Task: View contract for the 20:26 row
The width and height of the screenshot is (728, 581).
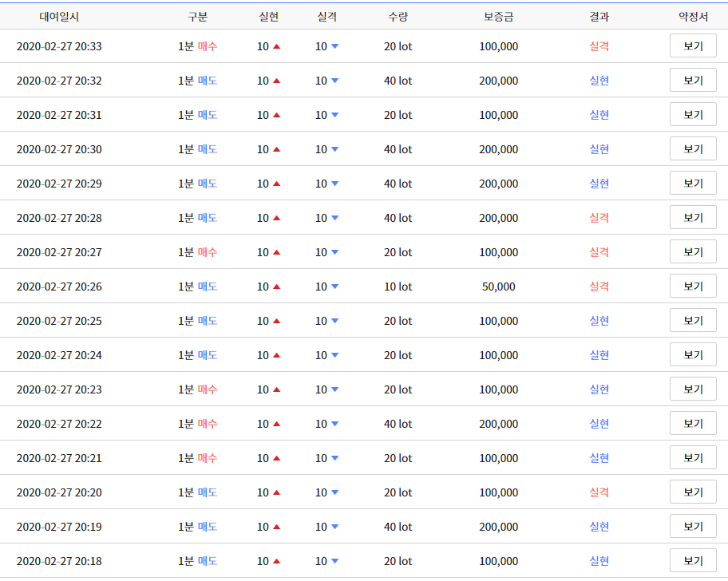Action: tap(693, 287)
